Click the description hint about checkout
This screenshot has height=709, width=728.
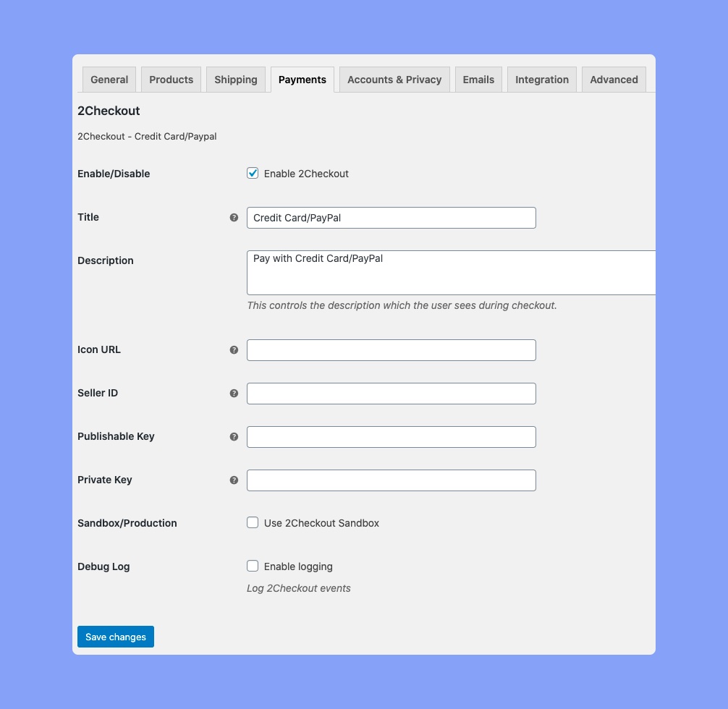[x=402, y=305]
